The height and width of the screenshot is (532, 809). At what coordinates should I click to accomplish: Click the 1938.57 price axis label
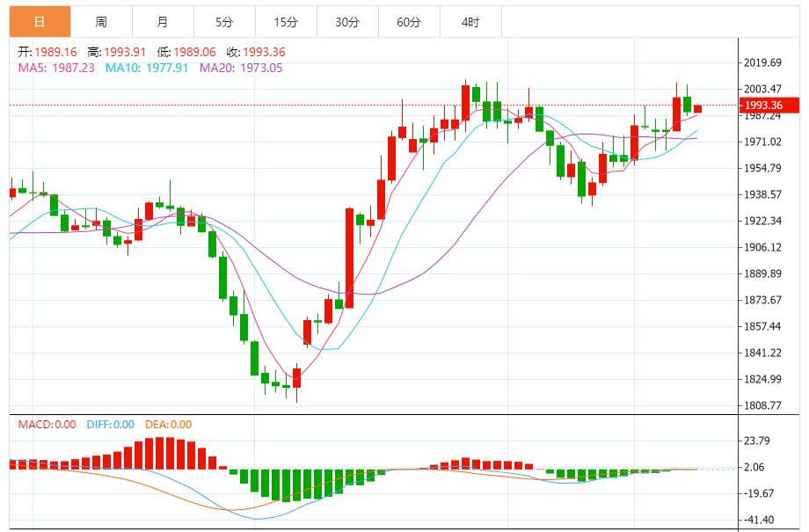click(x=762, y=194)
